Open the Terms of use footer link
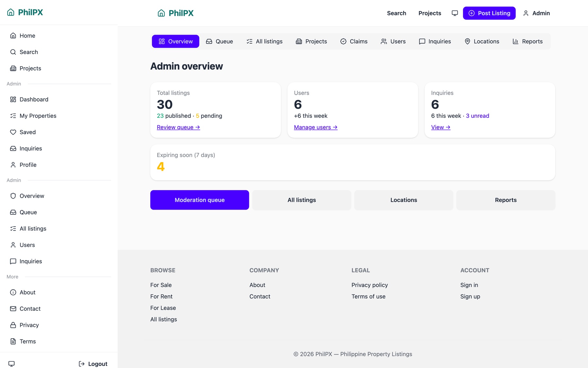 (368, 296)
